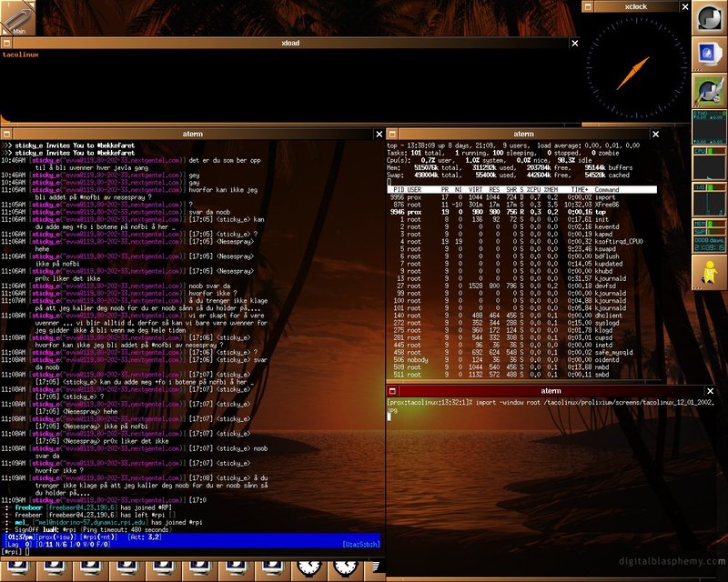Image resolution: width=728 pixels, height=582 pixels.
Task: Click the CPU load graph applet
Action: pos(710,164)
